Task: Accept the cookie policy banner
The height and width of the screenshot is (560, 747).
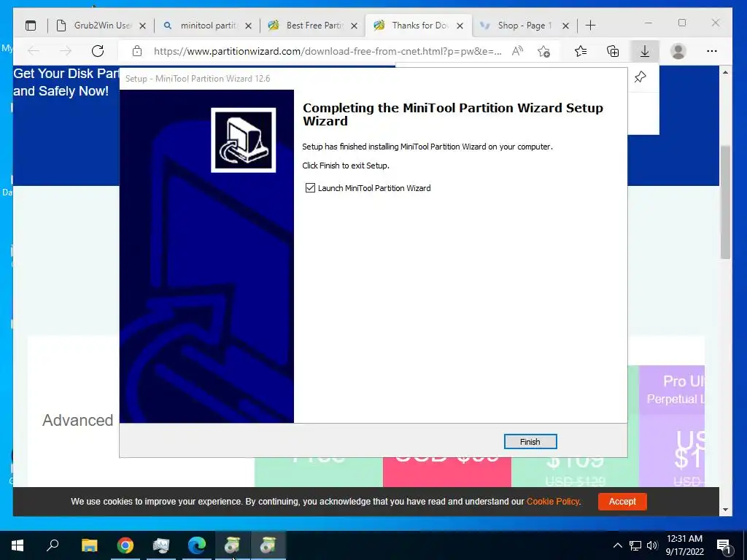Action: (622, 502)
